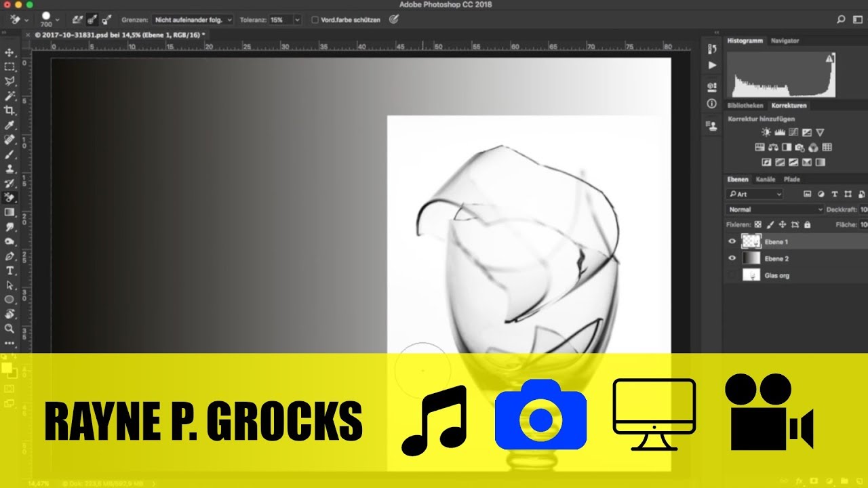Add a Curves adjustment
Screen dimensions: 868x488
click(x=793, y=132)
